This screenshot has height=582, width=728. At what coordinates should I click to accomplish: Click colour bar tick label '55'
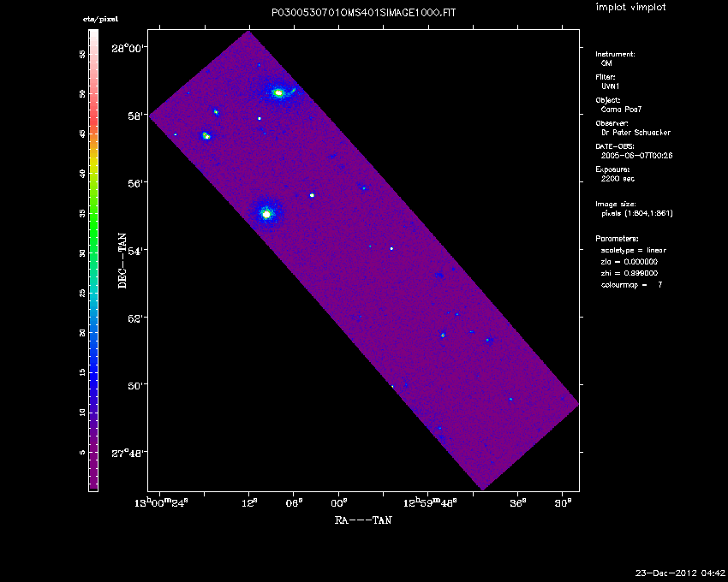(82, 54)
